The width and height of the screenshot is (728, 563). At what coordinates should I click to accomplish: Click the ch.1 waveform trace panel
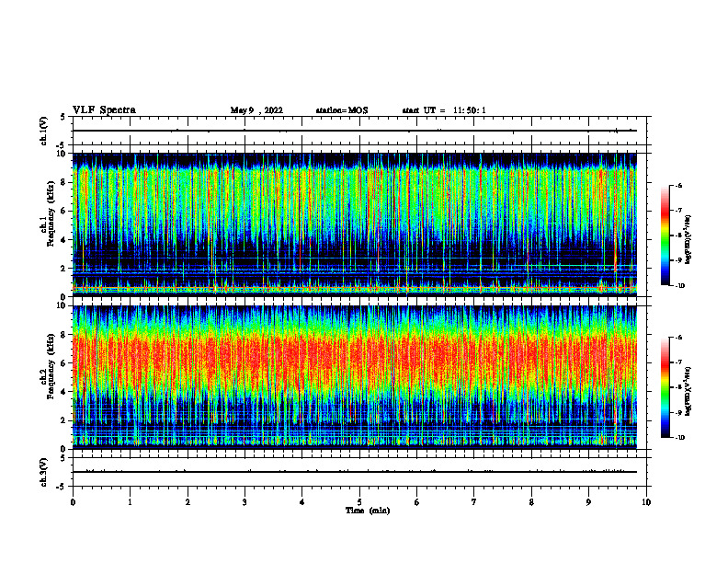pyautogui.click(x=359, y=131)
